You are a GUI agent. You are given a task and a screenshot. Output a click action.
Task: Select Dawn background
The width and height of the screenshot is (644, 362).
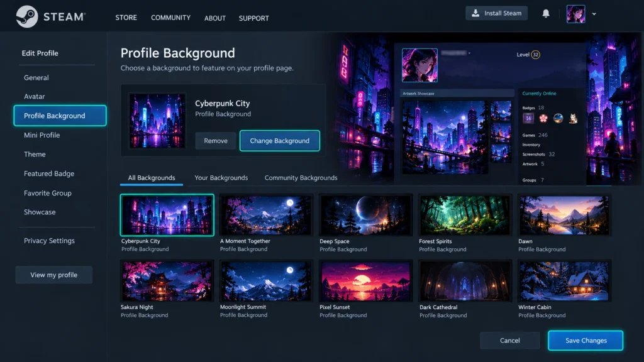coord(564,215)
